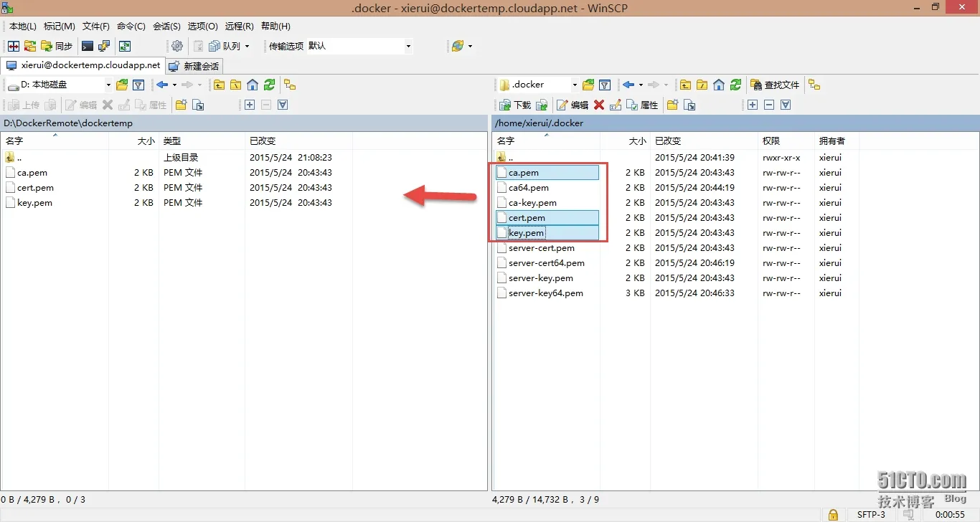
Task: Click remote panel back arrow
Action: pos(628,85)
